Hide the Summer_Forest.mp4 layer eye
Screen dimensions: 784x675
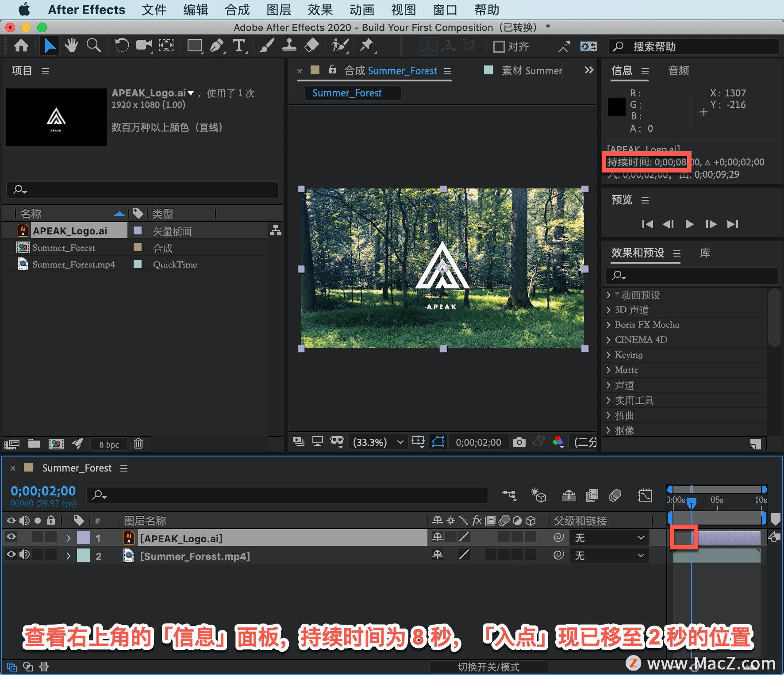click(x=11, y=554)
